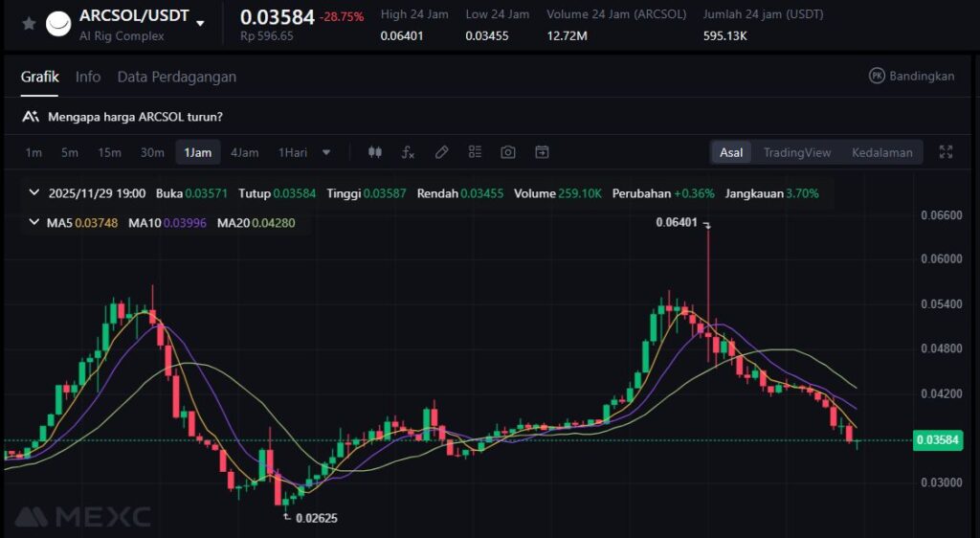This screenshot has height=538, width=980.
Task: Select the 15m timeframe
Action: 109,152
